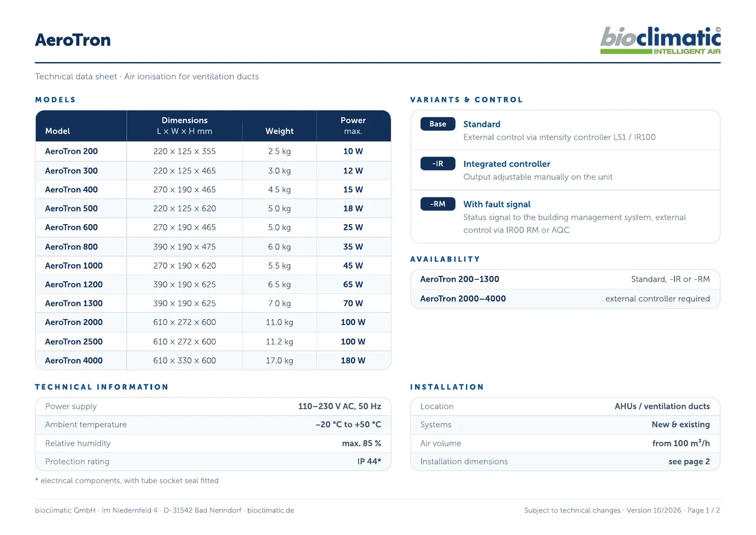Click the AeroTron 1300 model name
Image resolution: width=756 pixels, height=535 pixels.
(74, 303)
